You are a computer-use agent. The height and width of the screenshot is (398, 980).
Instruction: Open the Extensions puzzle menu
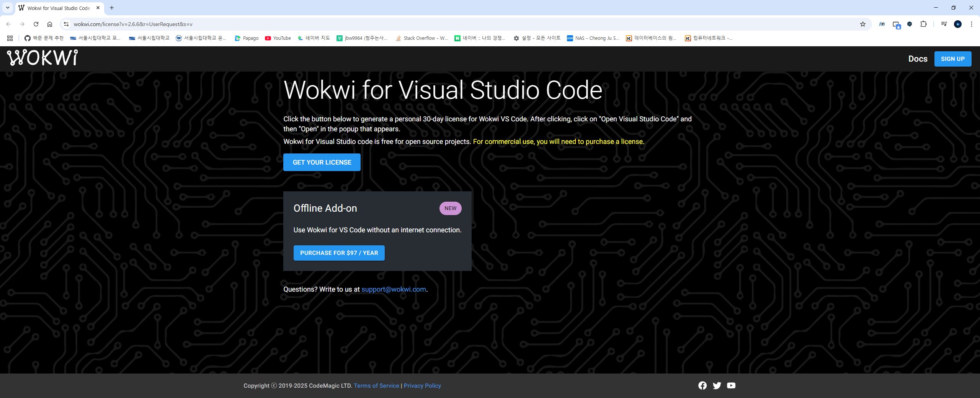tap(924, 24)
